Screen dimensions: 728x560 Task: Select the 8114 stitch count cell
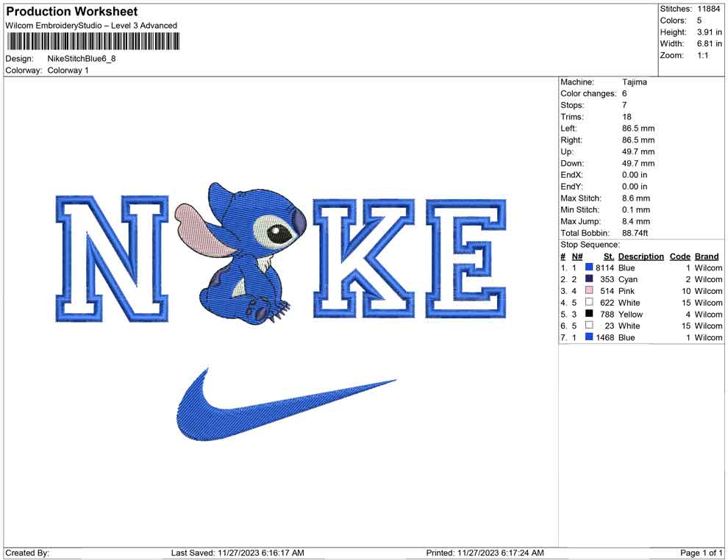click(605, 268)
